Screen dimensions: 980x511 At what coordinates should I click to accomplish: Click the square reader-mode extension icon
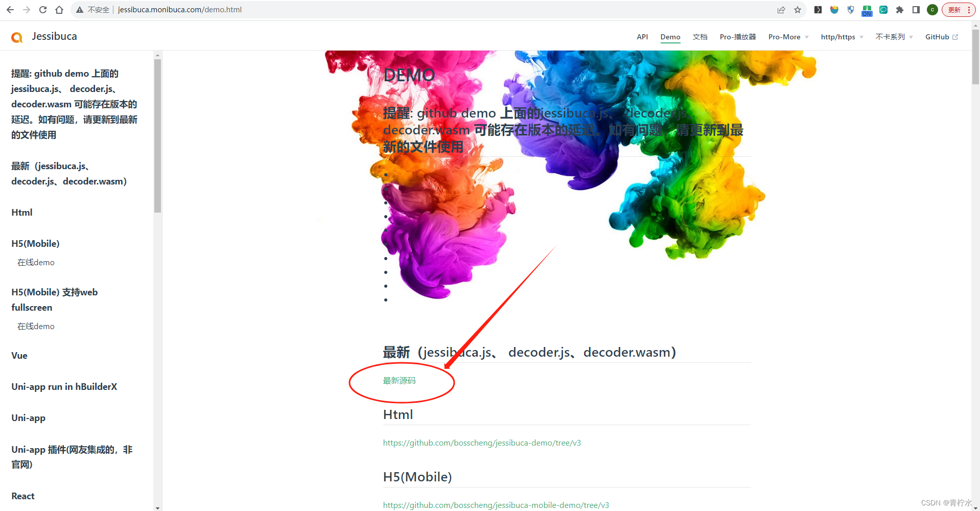pyautogui.click(x=916, y=10)
